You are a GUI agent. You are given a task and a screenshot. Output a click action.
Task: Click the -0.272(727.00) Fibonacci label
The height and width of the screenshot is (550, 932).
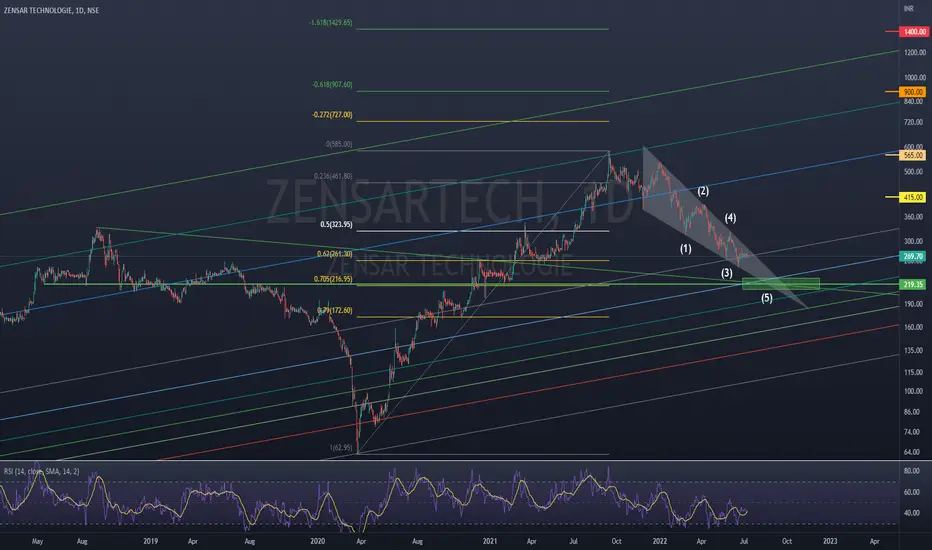pos(332,115)
